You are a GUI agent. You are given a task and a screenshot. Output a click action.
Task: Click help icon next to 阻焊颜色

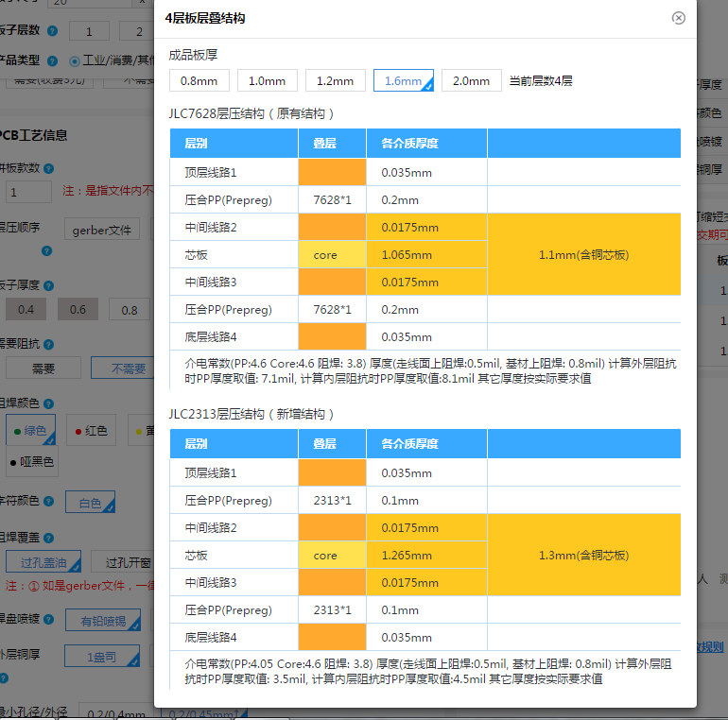coord(47,403)
